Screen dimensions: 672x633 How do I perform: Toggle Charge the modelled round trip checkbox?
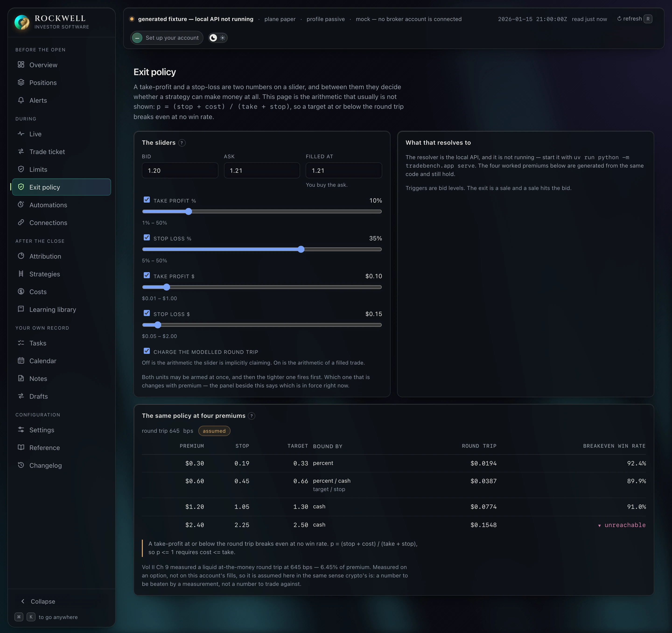click(x=147, y=351)
